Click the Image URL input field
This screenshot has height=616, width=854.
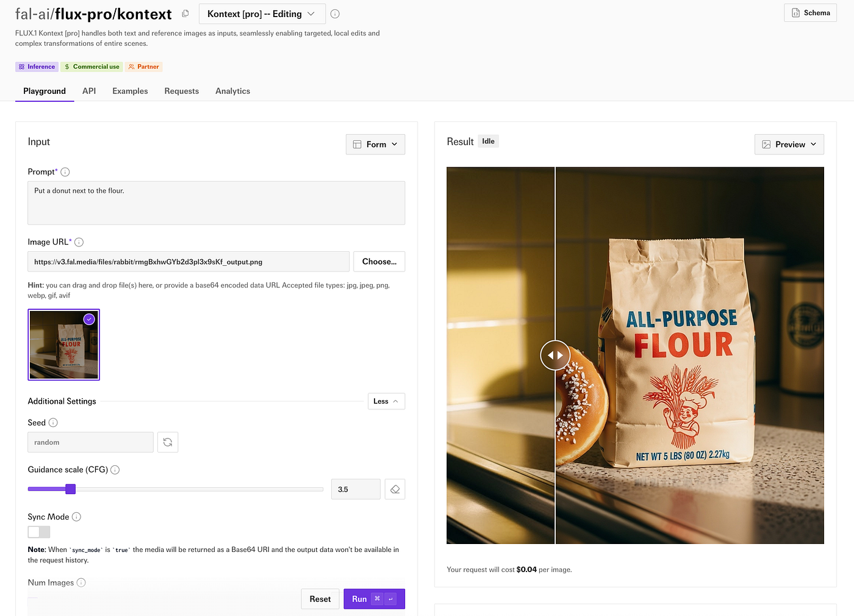coord(188,262)
